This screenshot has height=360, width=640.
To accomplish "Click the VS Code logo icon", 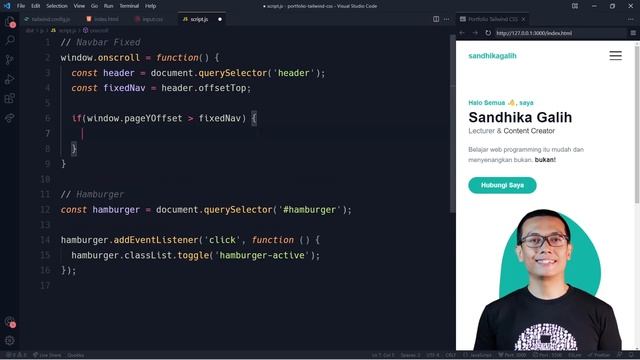I will tap(7, 6).
